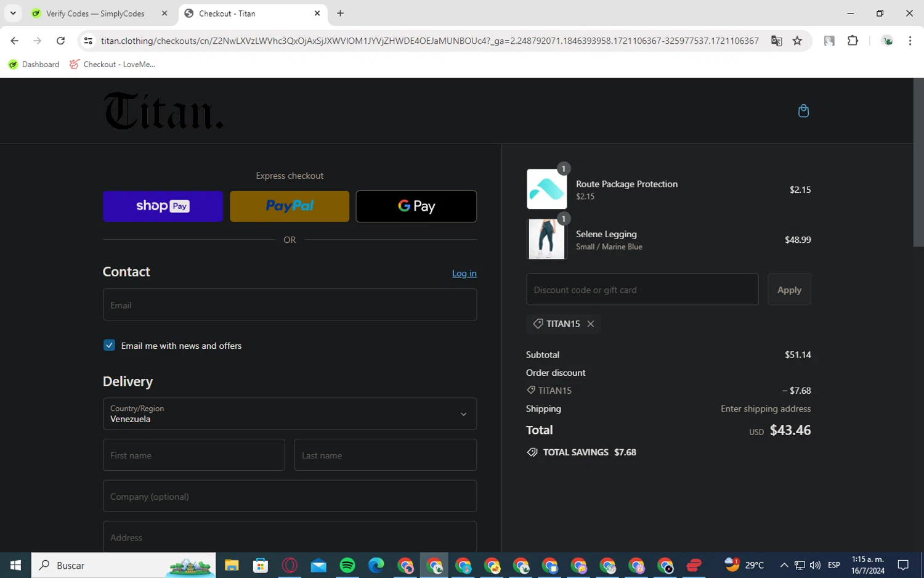Click the "Small / Marine Blue" variant text

609,246
